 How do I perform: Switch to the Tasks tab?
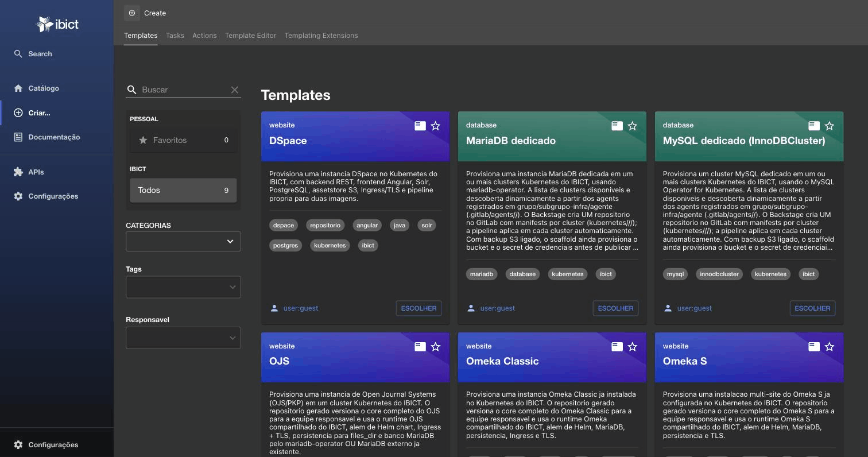tap(175, 36)
